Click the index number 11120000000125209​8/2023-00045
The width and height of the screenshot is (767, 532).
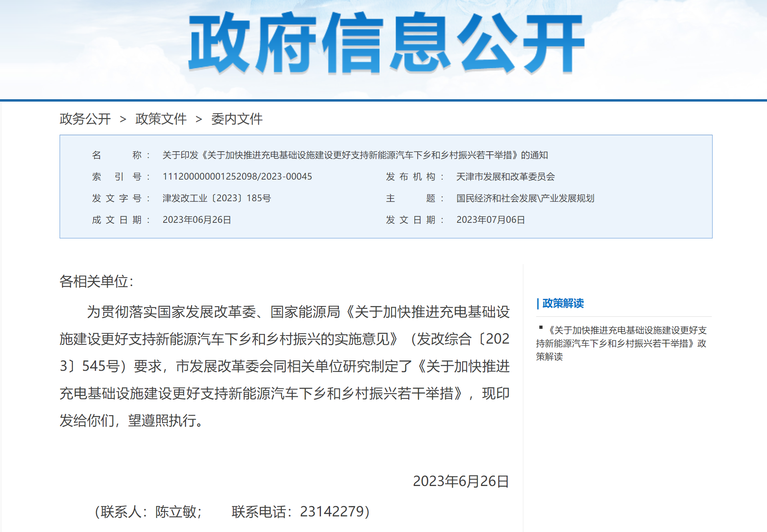237,177
